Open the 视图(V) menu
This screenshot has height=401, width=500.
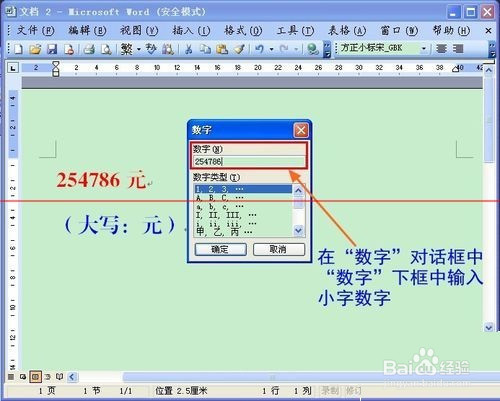pos(139,31)
